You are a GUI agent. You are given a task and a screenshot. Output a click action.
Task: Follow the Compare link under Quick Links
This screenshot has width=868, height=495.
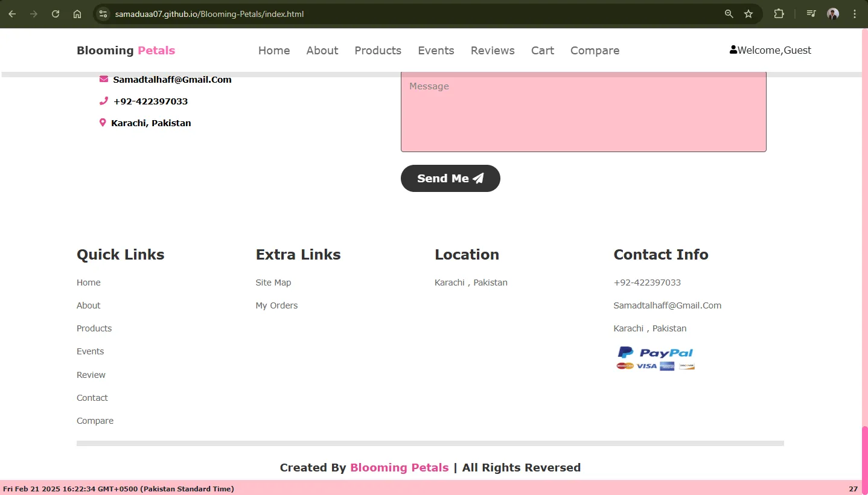pyautogui.click(x=95, y=421)
